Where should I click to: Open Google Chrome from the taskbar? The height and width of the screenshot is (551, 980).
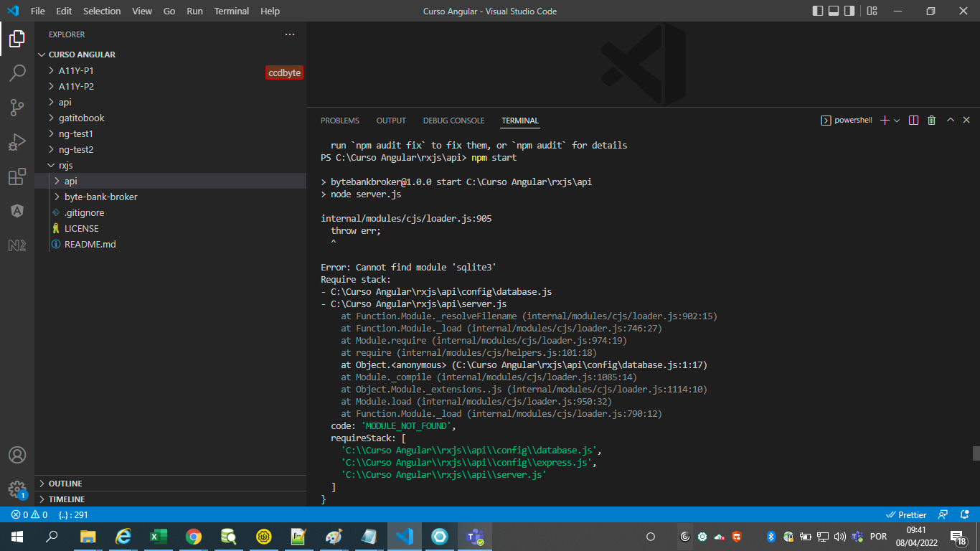[194, 536]
